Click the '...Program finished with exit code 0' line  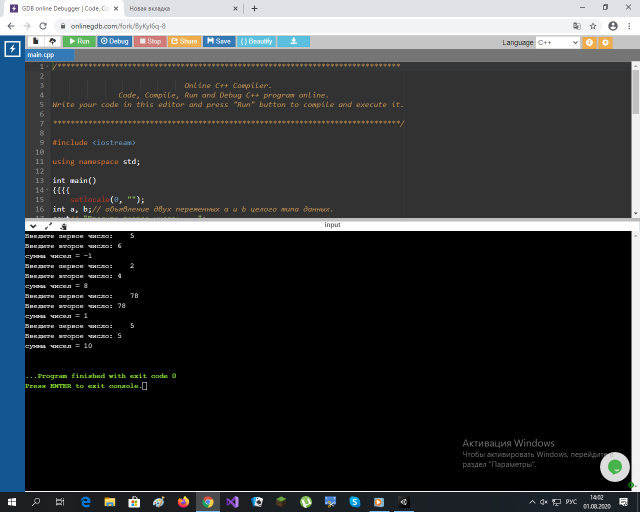101,376
